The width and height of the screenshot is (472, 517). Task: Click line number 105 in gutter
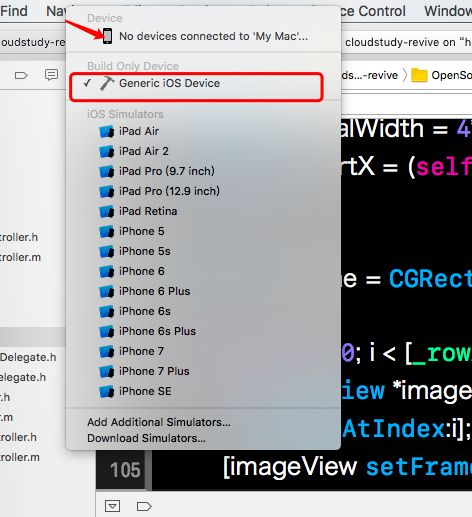(x=125, y=470)
